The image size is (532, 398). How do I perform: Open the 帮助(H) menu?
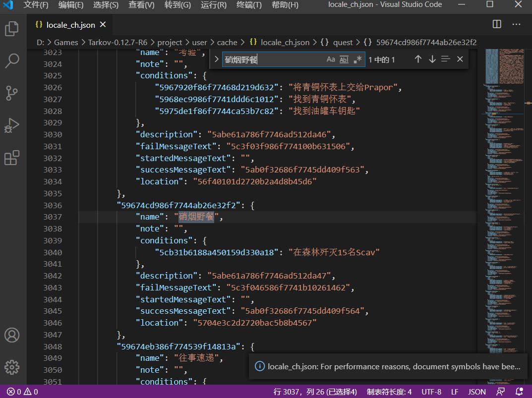(285, 5)
